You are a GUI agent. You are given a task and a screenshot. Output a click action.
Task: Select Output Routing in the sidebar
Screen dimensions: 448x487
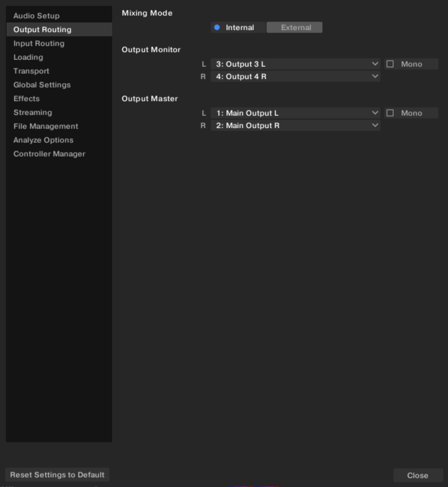pyautogui.click(x=59, y=29)
